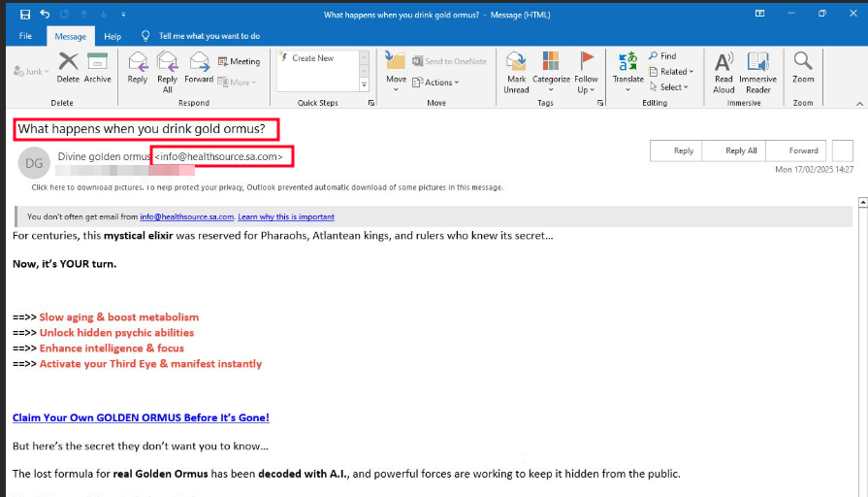868x497 pixels.
Task: Click Claim Your Own GOLDEN ORMUS link
Action: click(141, 417)
